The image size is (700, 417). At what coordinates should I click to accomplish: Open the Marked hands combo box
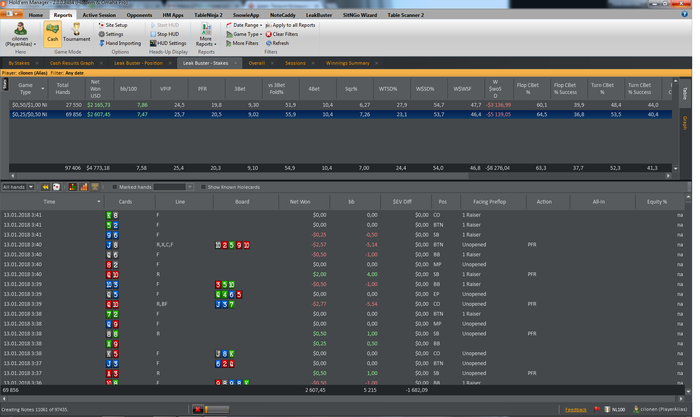[x=173, y=187]
